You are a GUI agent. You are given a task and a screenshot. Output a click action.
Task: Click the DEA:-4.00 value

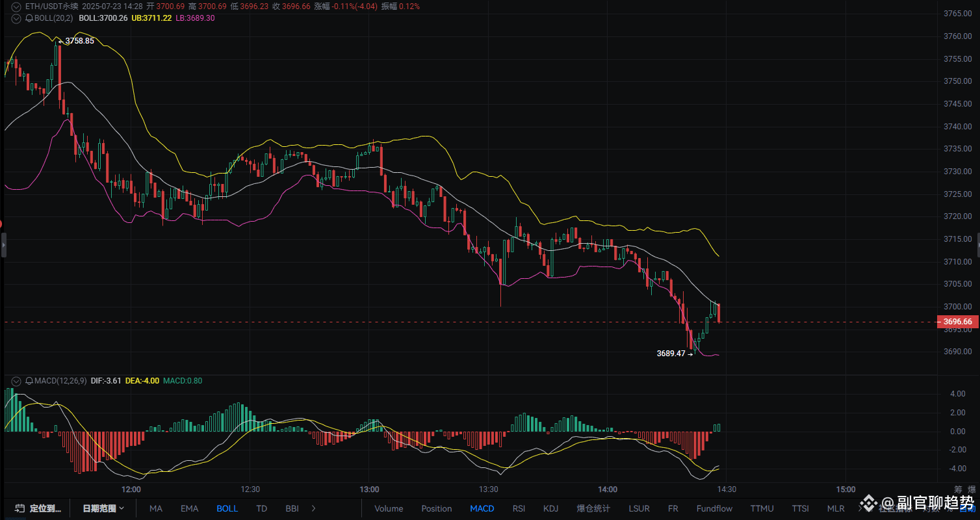point(142,380)
